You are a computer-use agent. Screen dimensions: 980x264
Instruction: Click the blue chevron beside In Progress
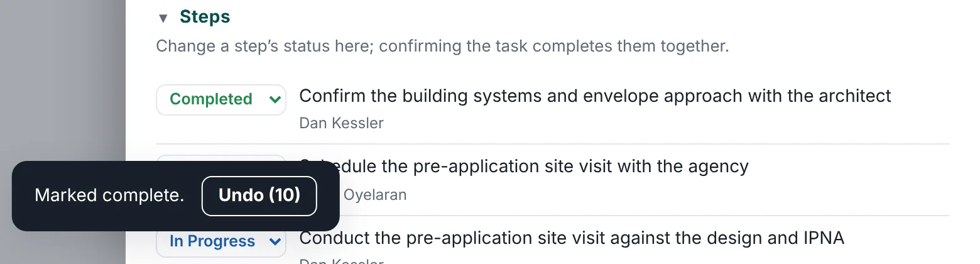[x=274, y=241]
